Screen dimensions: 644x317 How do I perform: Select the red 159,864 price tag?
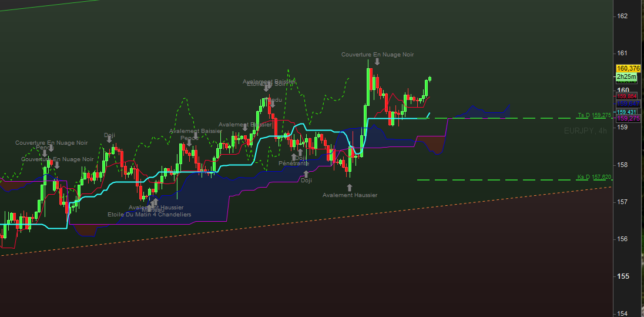[627, 96]
